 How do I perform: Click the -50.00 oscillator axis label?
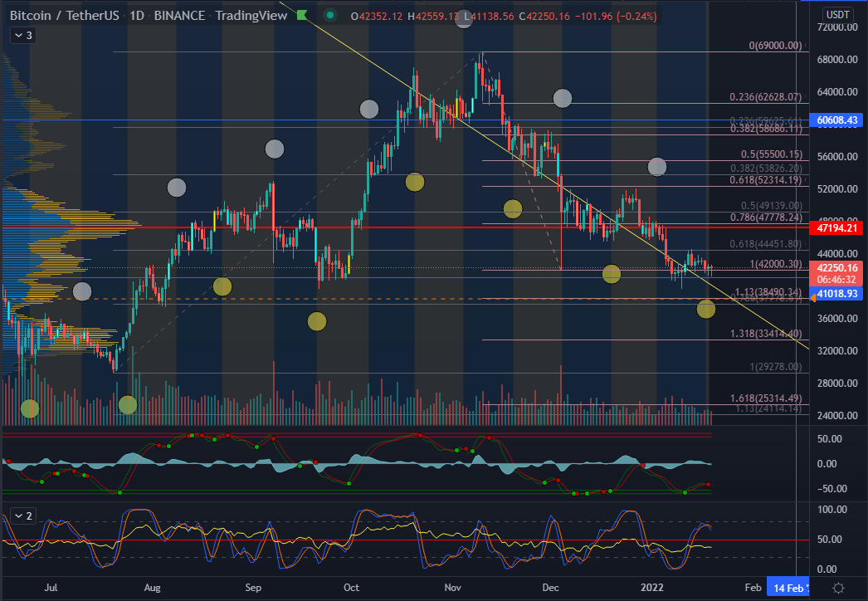[832, 489]
